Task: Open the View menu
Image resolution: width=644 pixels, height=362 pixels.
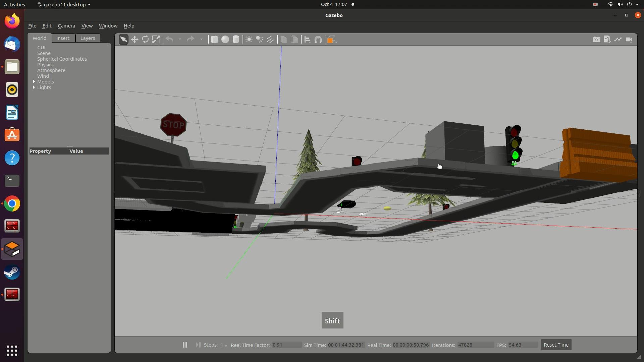Action: (x=87, y=26)
